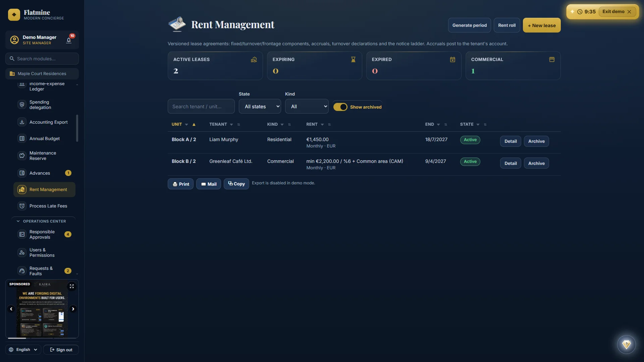Open notifications bell icon
The image size is (644, 362).
point(69,41)
